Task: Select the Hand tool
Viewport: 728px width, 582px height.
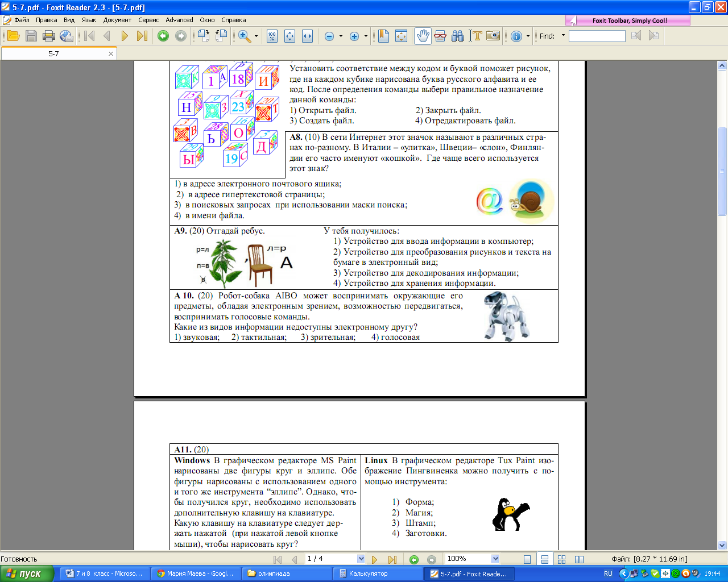Action: click(x=423, y=36)
